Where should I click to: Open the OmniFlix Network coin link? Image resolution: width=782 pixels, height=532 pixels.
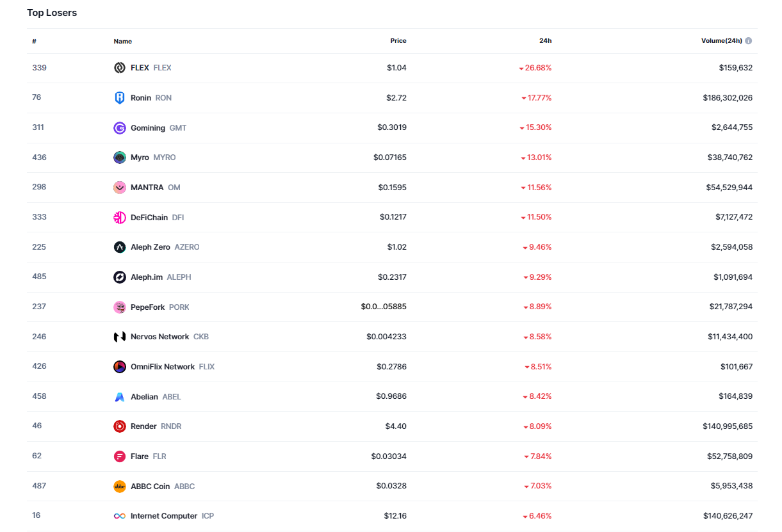[x=163, y=367]
